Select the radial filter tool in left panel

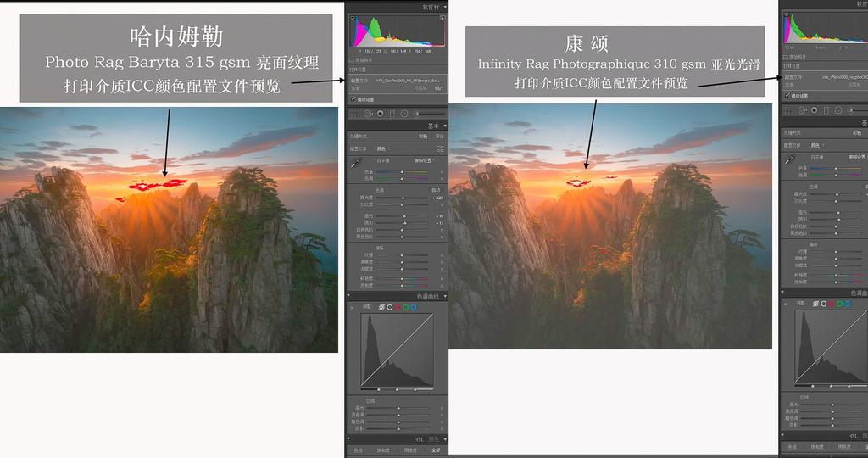click(404, 114)
